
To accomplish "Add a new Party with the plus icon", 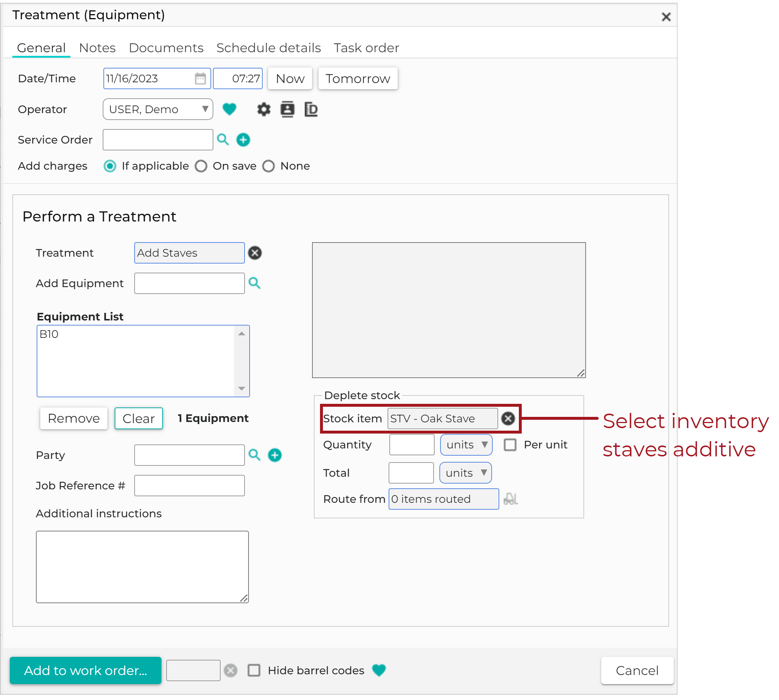I will (x=275, y=455).
